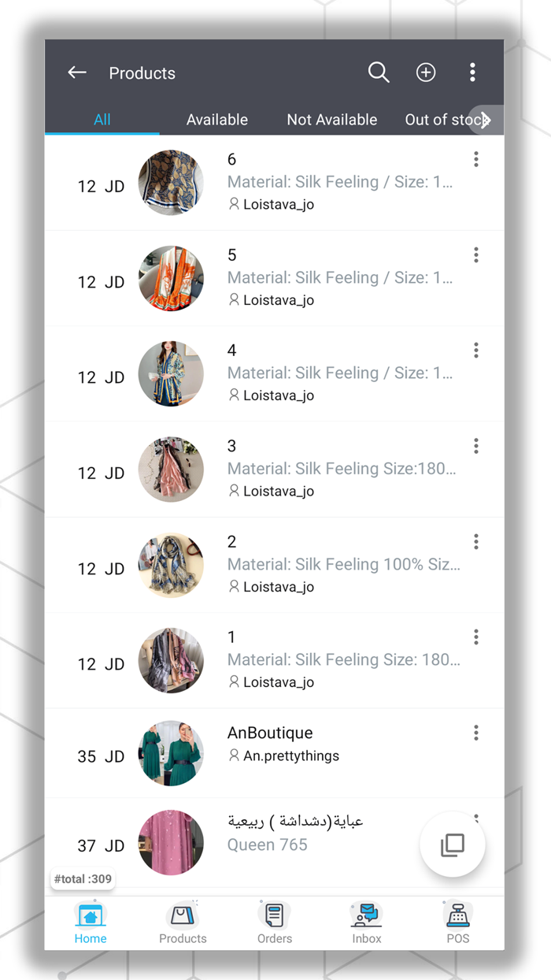Go to Home in bottom navigation

point(91,923)
